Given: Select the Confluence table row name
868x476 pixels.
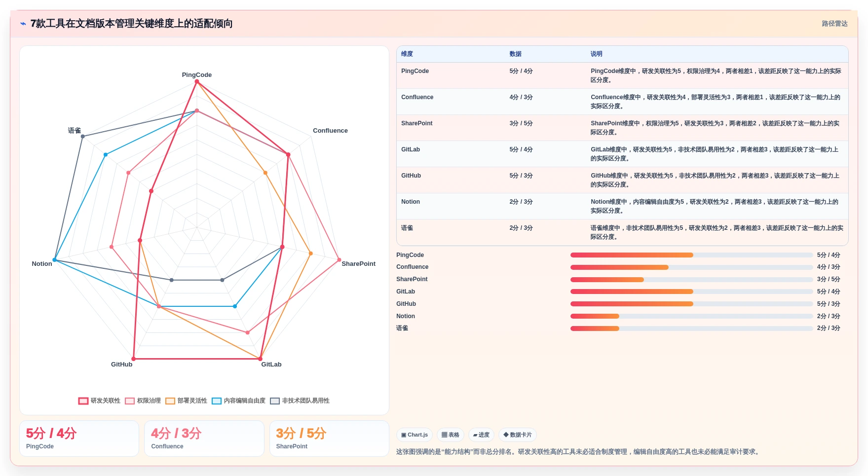Looking at the screenshot, I should click(x=417, y=97).
